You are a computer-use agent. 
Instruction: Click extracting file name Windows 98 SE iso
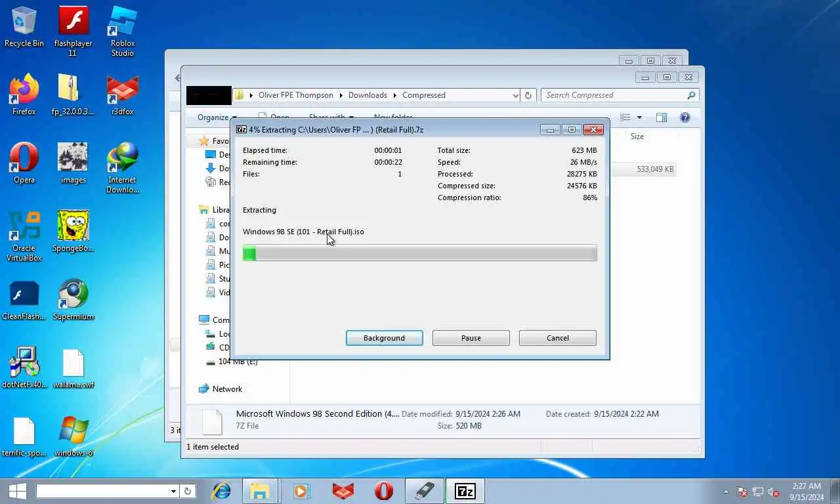click(303, 232)
